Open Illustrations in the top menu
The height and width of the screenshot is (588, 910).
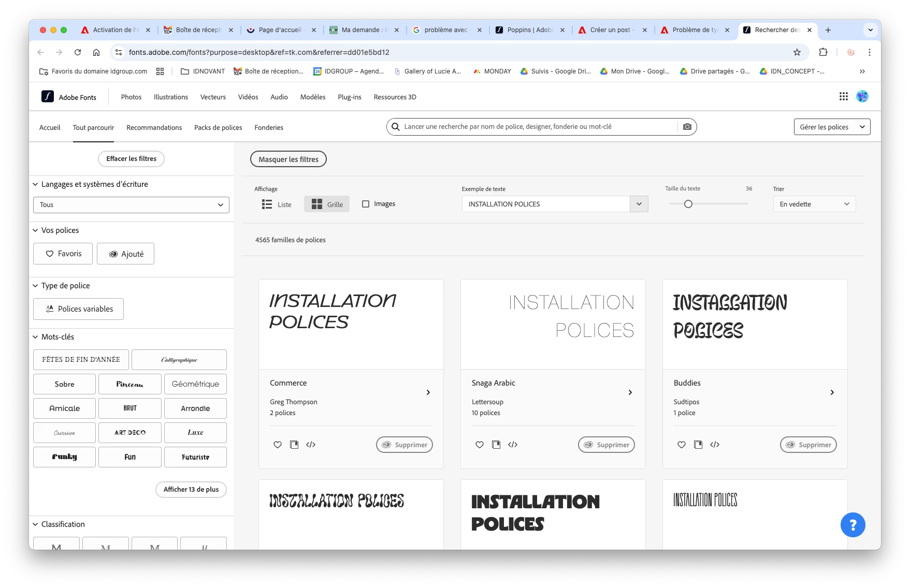(171, 97)
